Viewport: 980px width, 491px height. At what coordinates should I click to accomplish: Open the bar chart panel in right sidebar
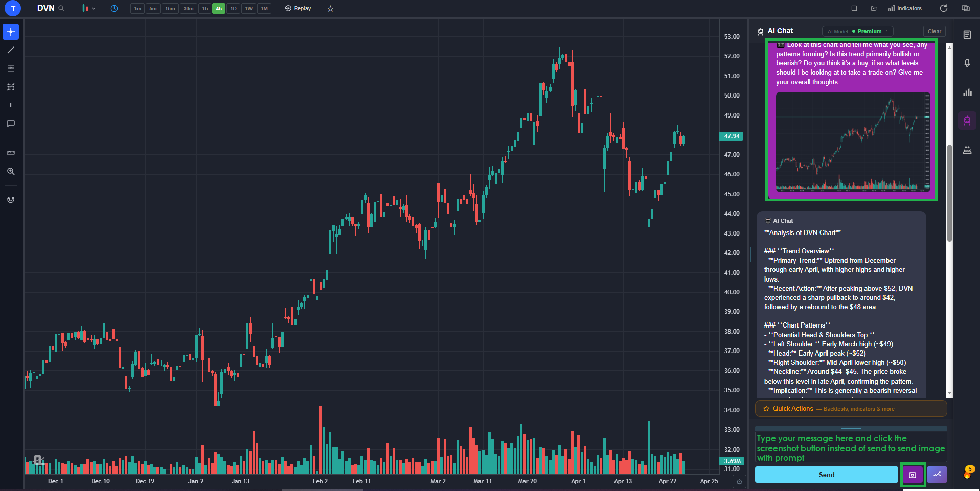click(967, 92)
